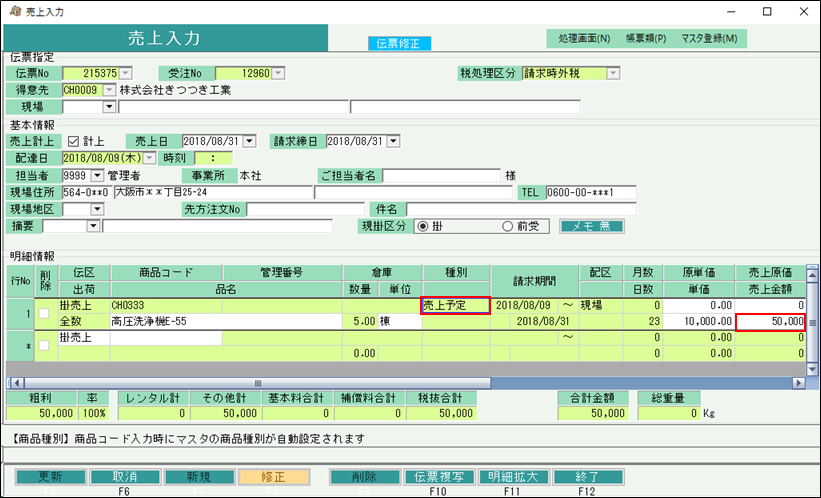
Task: Toggle the 計上 checkbox
Action: pyautogui.click(x=73, y=141)
